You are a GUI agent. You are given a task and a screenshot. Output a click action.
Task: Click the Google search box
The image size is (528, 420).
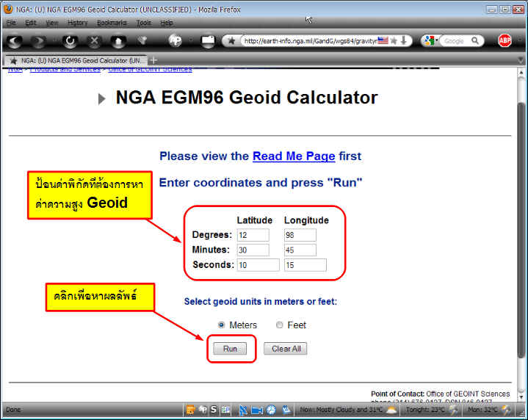[x=456, y=41]
